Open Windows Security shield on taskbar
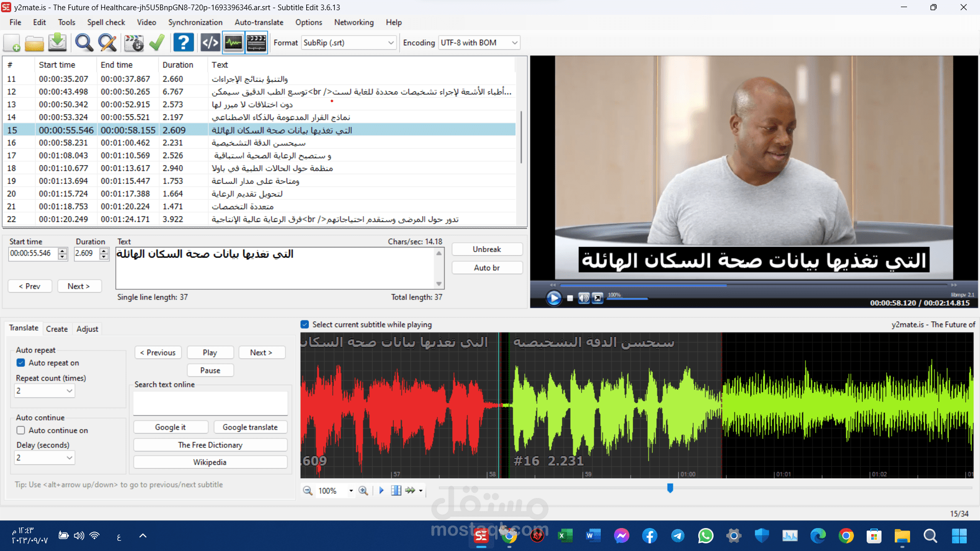The image size is (980, 551). tap(762, 536)
